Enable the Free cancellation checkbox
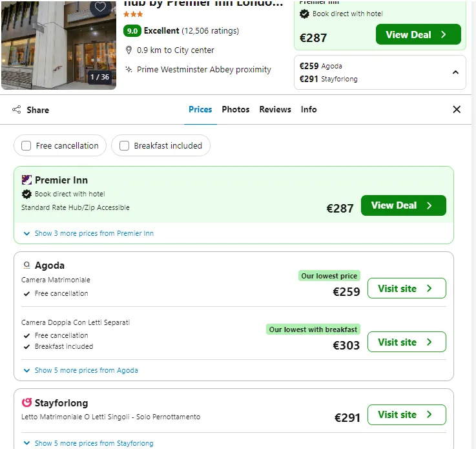The width and height of the screenshot is (476, 449). [26, 146]
